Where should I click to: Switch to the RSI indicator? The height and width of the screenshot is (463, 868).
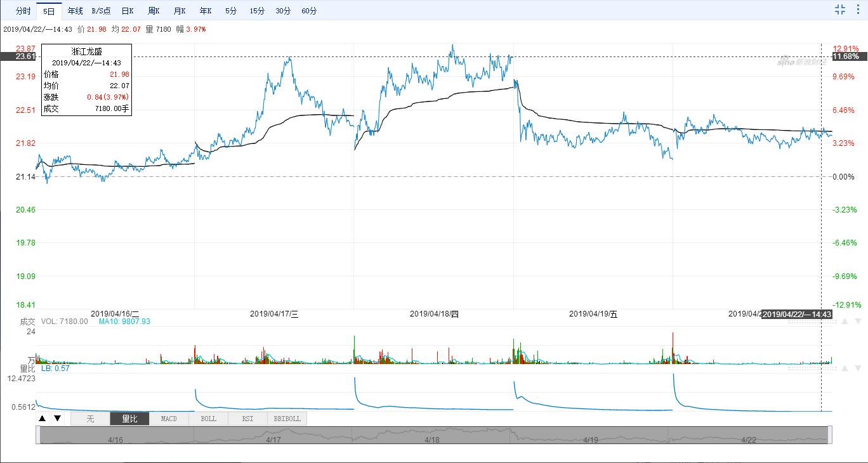click(247, 419)
